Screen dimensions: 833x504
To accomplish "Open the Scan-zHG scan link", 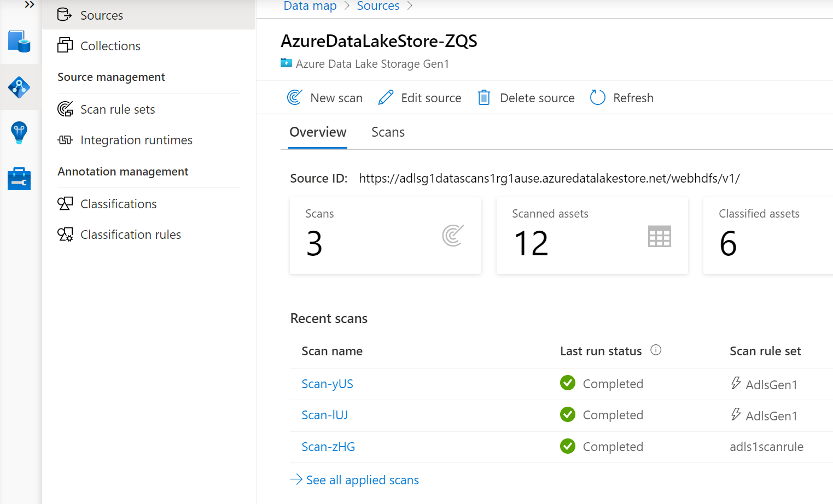I will (x=328, y=447).
